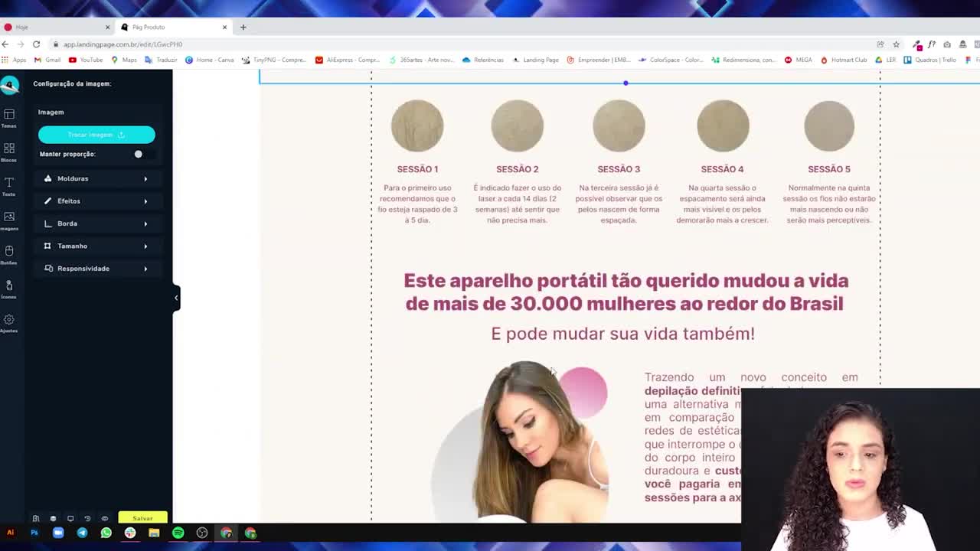The height and width of the screenshot is (551, 980).
Task: Click the Trocar imagem button
Action: pyautogui.click(x=96, y=135)
